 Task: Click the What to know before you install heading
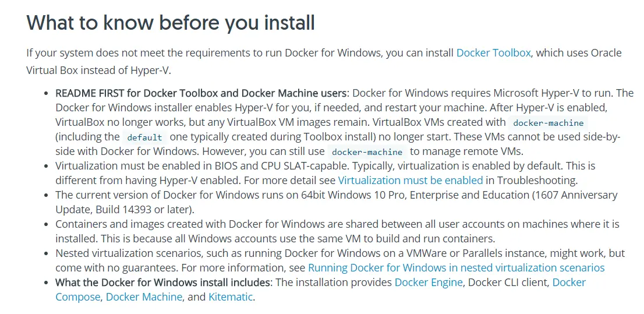[171, 23]
